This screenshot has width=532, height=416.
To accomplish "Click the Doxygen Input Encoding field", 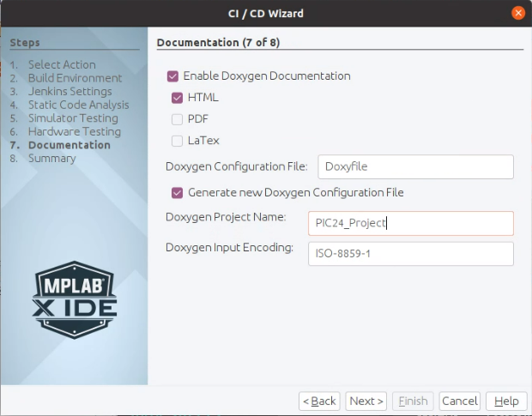I will [x=410, y=254].
